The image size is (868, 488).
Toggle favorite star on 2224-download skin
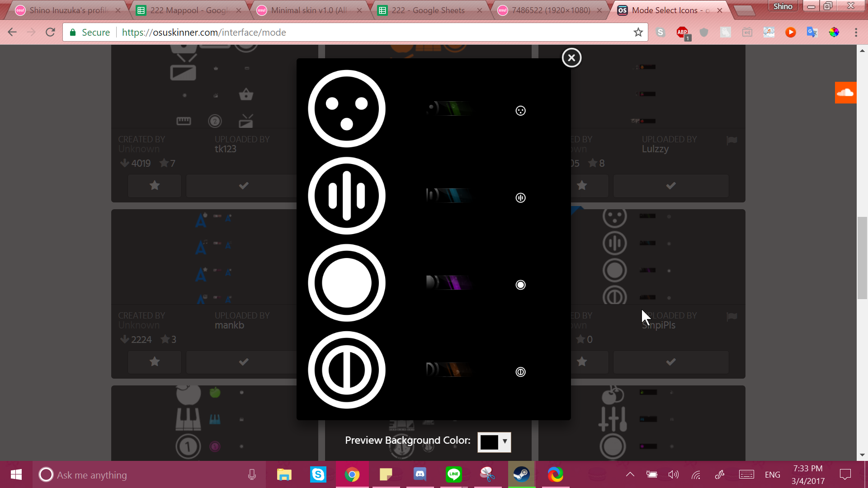coord(155,361)
